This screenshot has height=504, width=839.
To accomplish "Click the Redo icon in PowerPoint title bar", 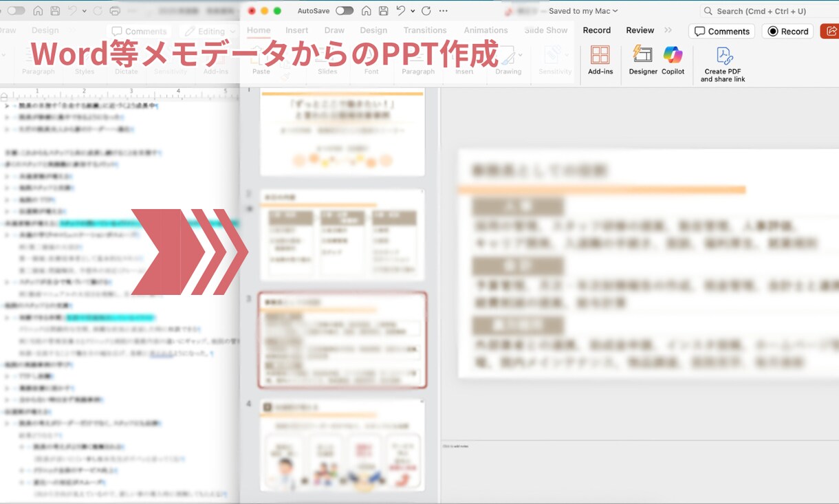I will pyautogui.click(x=426, y=11).
